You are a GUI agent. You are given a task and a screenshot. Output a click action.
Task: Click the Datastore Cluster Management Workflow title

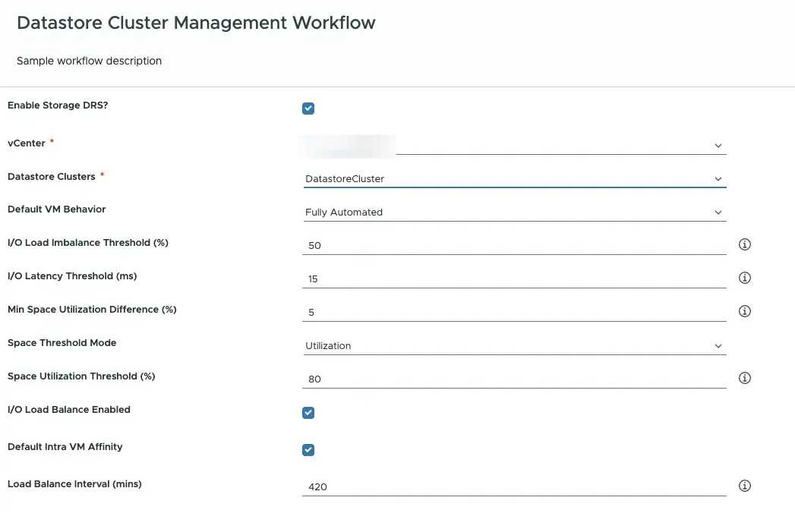click(196, 23)
